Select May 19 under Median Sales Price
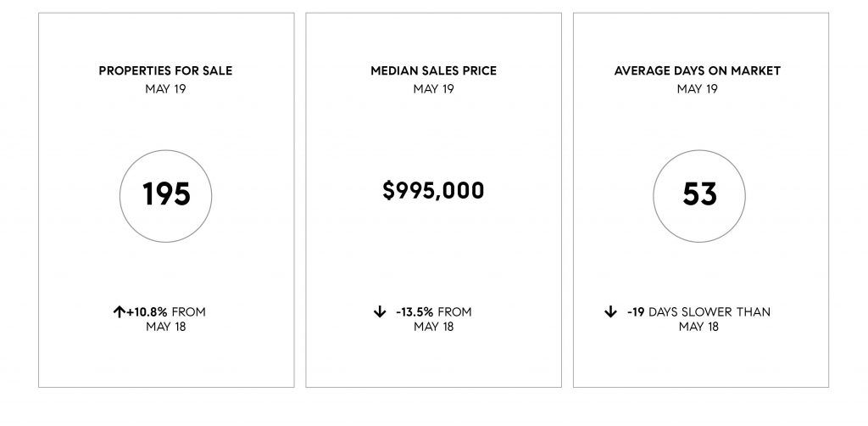The image size is (868, 426). click(x=433, y=88)
